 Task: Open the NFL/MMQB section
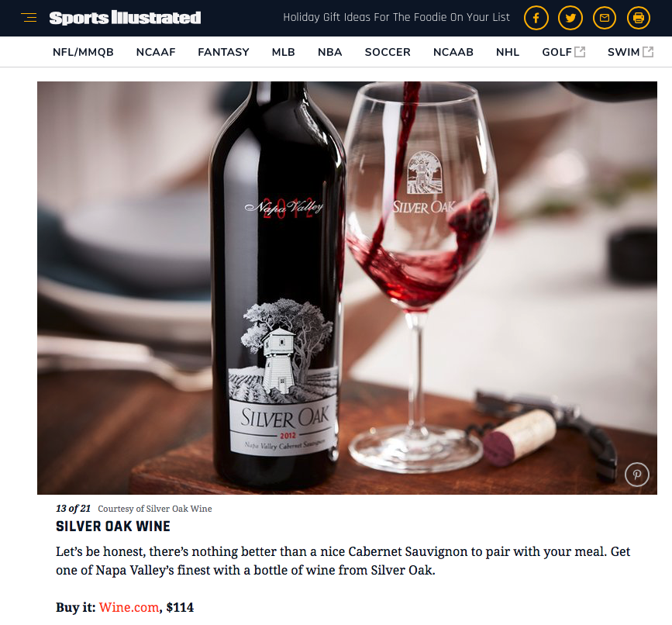coord(83,52)
